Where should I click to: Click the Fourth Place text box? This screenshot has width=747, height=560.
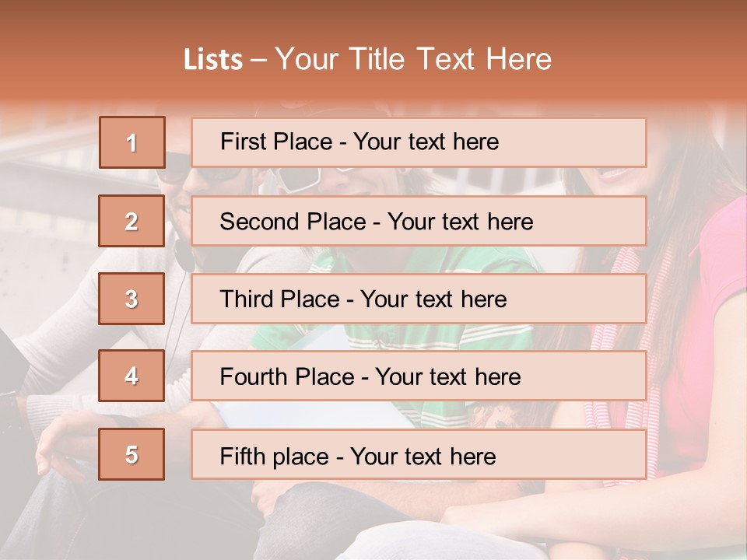click(x=419, y=376)
